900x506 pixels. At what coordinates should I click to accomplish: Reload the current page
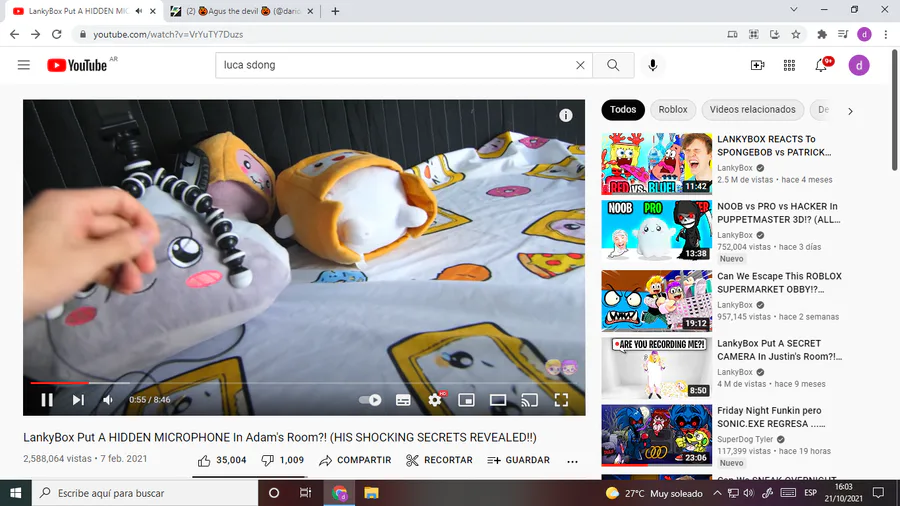57,34
